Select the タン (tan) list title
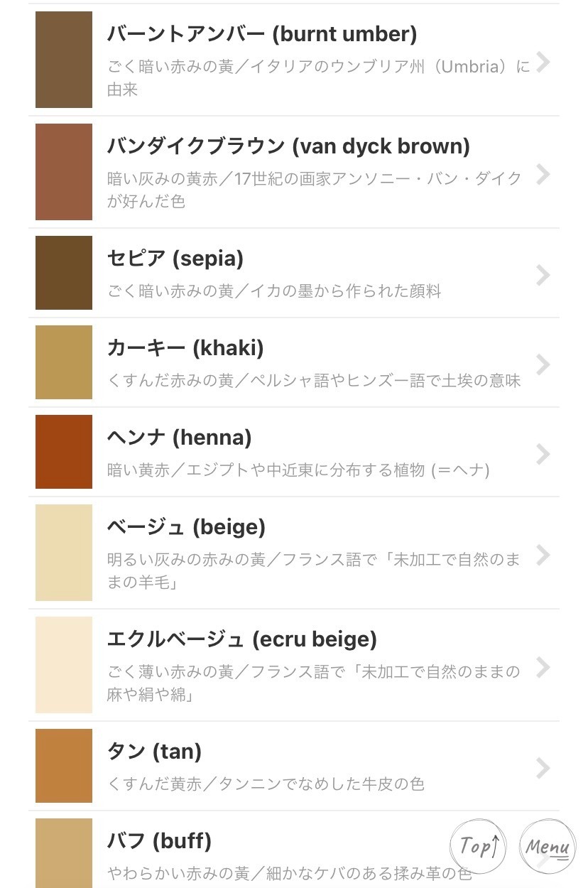 tap(155, 752)
